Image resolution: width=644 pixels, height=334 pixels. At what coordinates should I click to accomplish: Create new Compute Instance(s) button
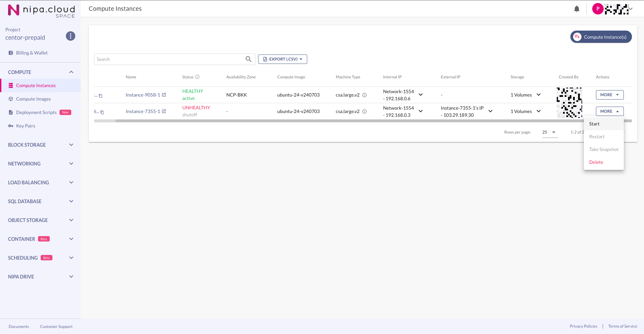point(601,37)
